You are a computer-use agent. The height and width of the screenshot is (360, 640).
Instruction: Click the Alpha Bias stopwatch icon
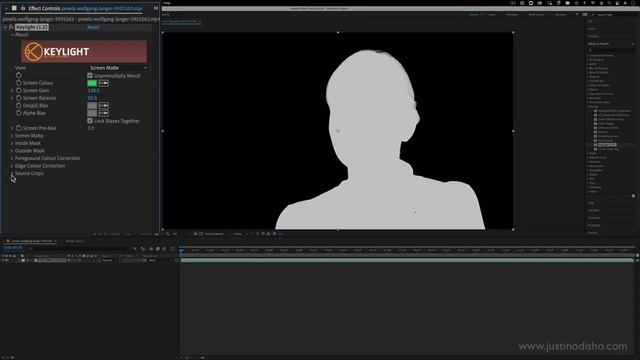(18, 113)
